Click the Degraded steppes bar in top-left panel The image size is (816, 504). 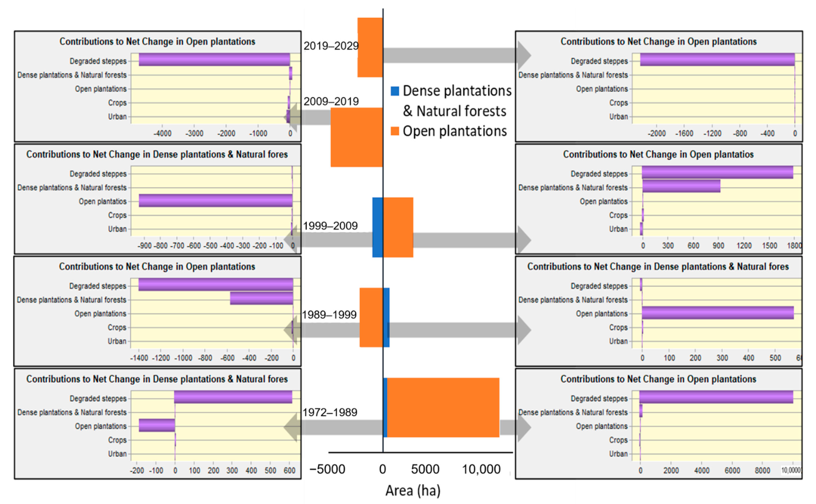pyautogui.click(x=214, y=60)
